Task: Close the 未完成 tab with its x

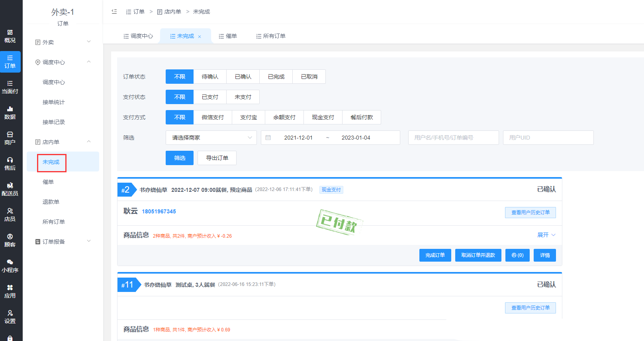Action: point(200,37)
